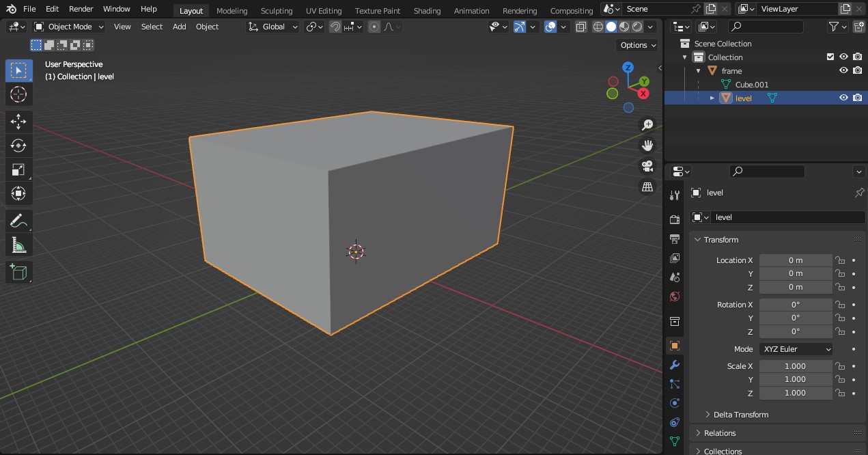This screenshot has width=868, height=455.
Task: Switch to the Modeling workspace tab
Action: (232, 10)
